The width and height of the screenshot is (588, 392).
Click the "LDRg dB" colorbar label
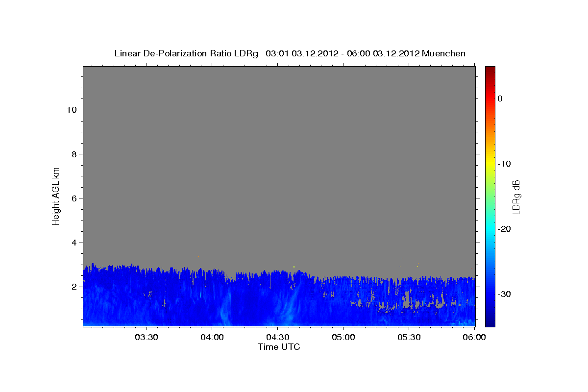pos(516,197)
